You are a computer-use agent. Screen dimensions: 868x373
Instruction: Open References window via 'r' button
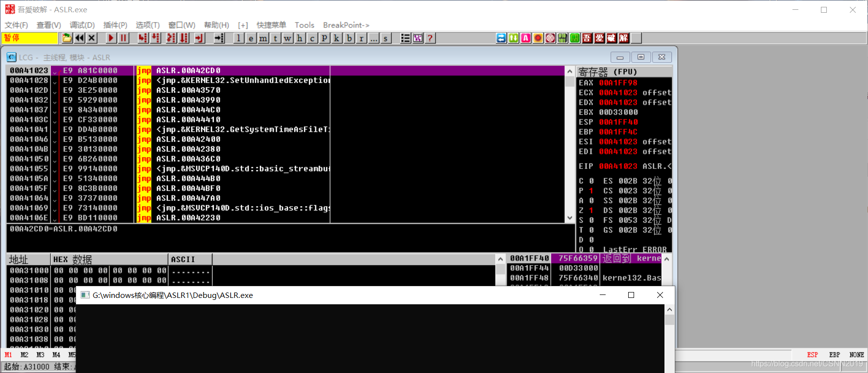point(361,38)
